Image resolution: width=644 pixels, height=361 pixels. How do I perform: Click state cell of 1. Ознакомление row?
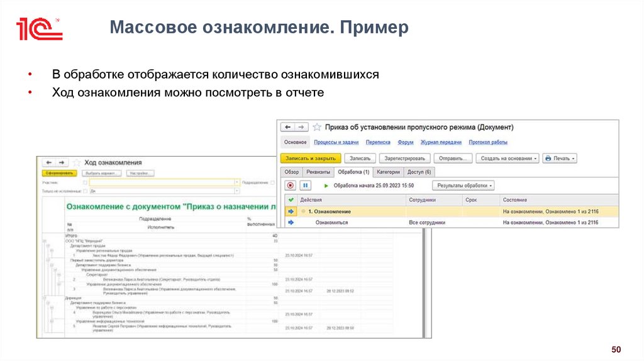[559, 211]
